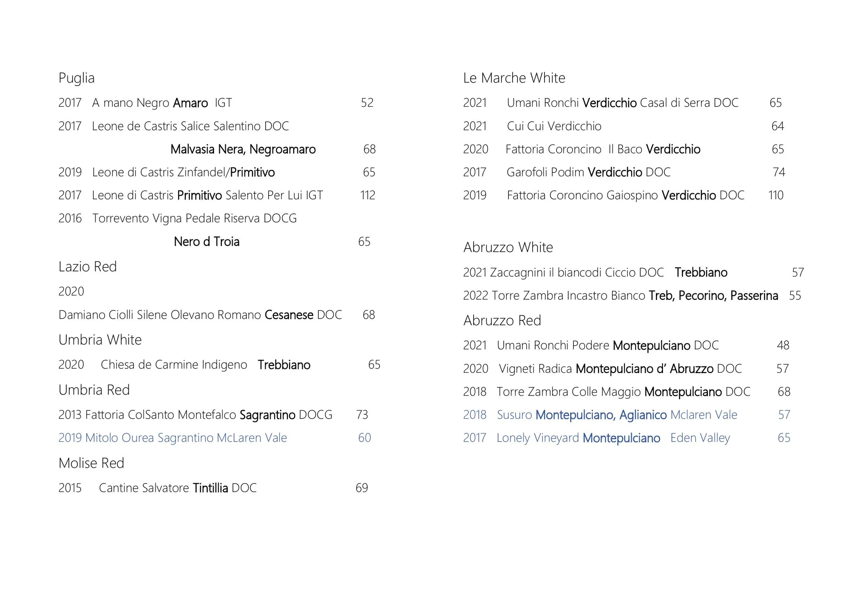This screenshot has height=614, width=868.
Task: Select the 110 price for Gaiospino
Action: pos(776,195)
